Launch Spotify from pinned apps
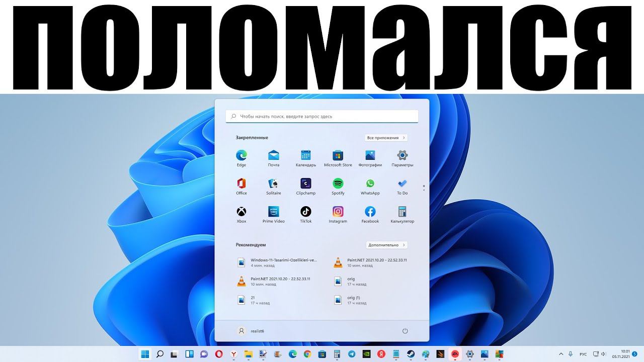Viewport: 644px width, 362px height. (x=338, y=186)
